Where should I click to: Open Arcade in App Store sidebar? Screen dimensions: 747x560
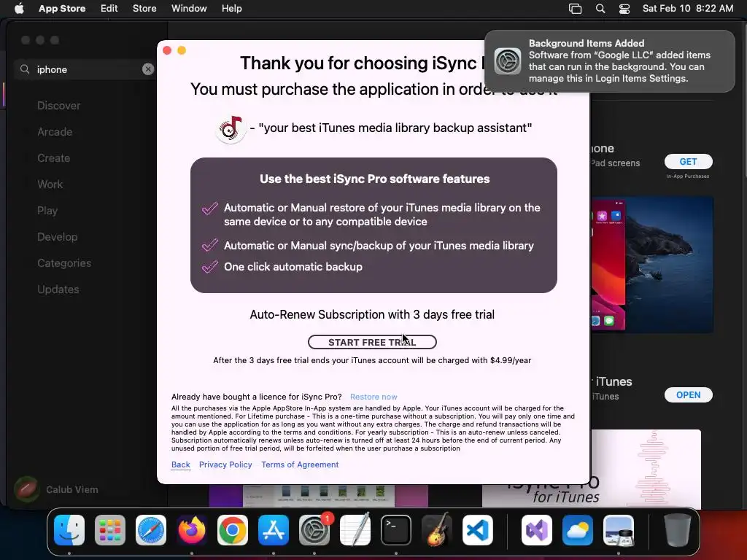[55, 132]
